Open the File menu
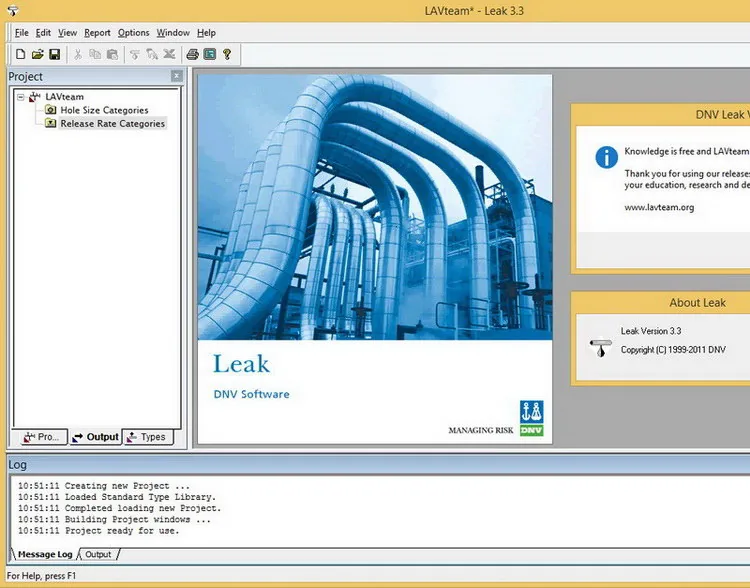Screen dimensions: 750x588 22,33
